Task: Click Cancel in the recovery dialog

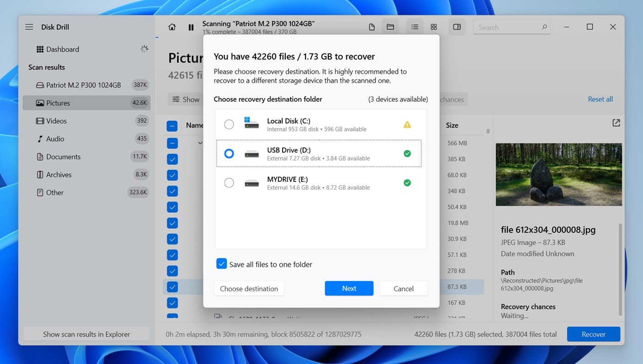Action: [x=403, y=288]
